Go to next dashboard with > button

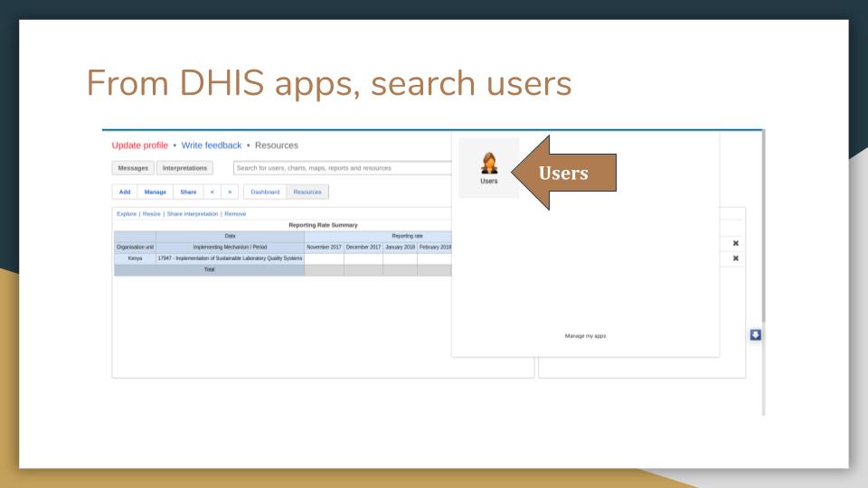230,192
